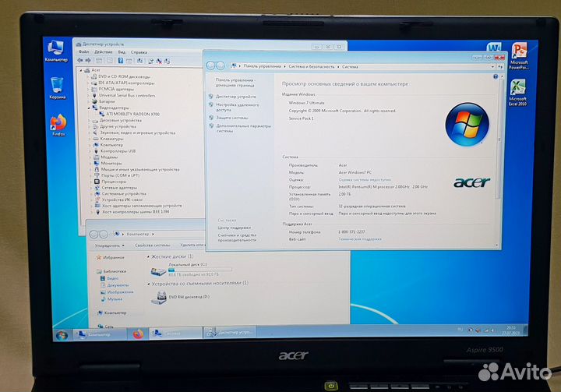The image size is (561, 392).
Task: Open the Компьютер desktop icon
Action: tap(56, 47)
